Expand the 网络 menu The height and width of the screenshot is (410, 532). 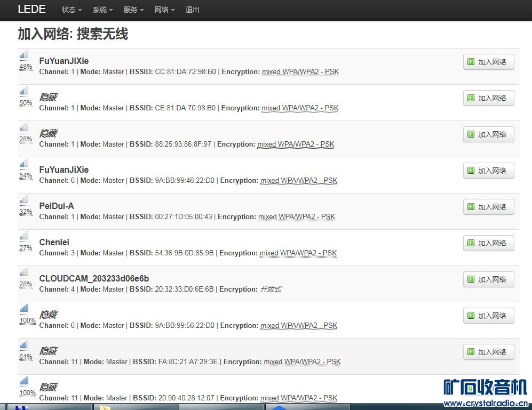tap(164, 10)
